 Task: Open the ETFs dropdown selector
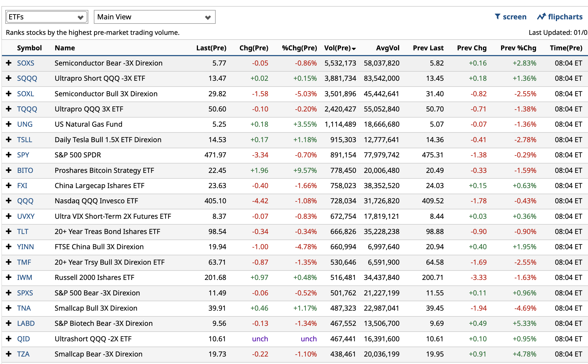pyautogui.click(x=47, y=17)
